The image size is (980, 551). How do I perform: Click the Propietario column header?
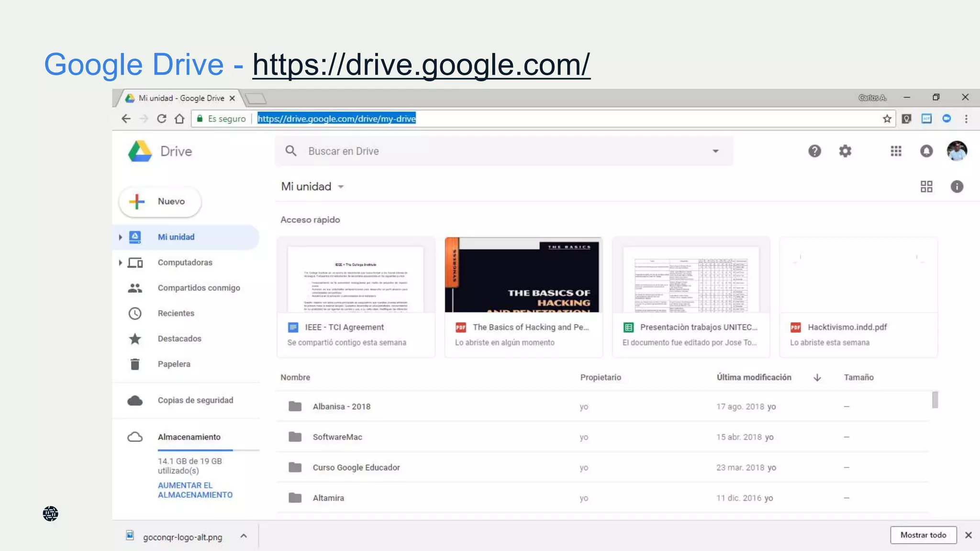[601, 377]
